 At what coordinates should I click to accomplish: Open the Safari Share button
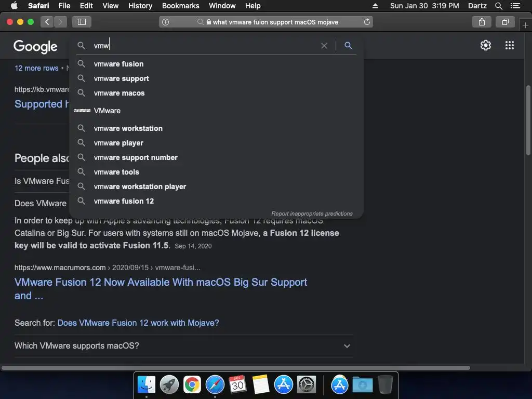[x=482, y=22]
